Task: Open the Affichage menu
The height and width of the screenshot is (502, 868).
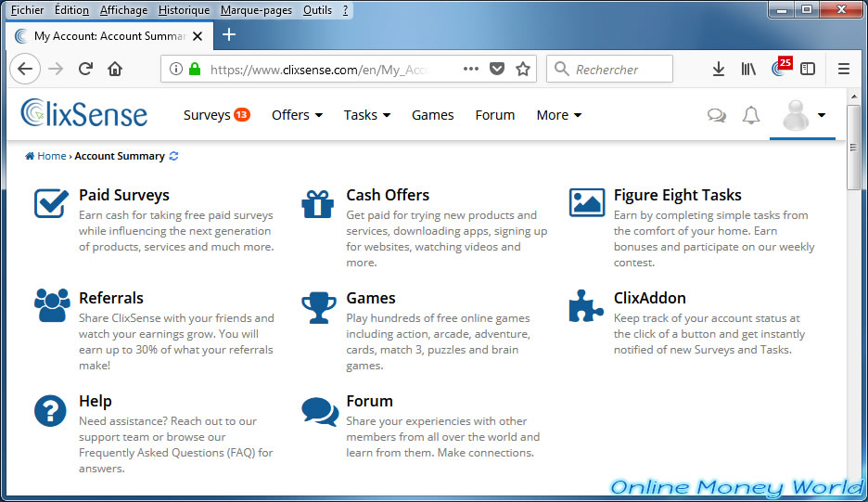Action: tap(123, 10)
